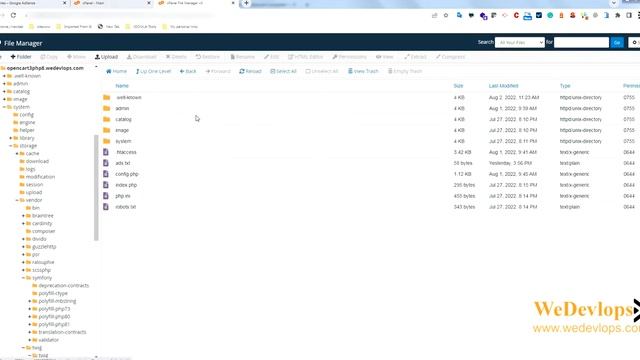640x360 pixels.
Task: Click the Compress toolbar button
Action: (450, 57)
